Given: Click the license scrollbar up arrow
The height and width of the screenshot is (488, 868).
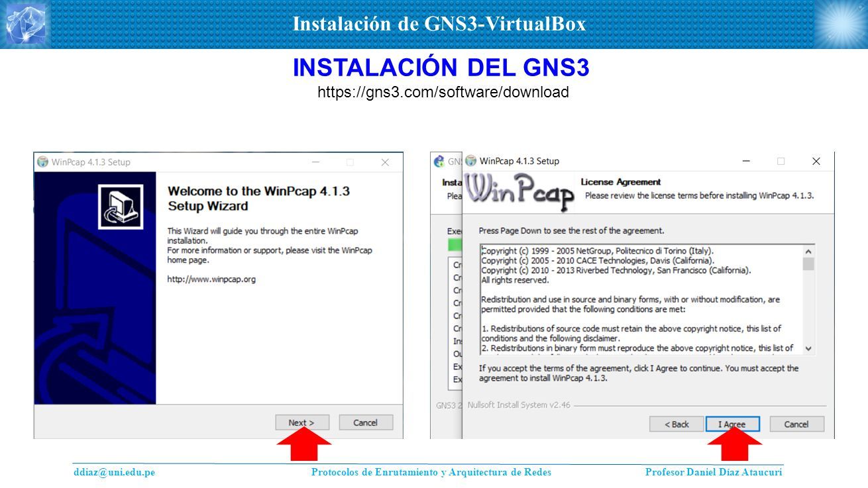Looking at the screenshot, I should pyautogui.click(x=808, y=252).
